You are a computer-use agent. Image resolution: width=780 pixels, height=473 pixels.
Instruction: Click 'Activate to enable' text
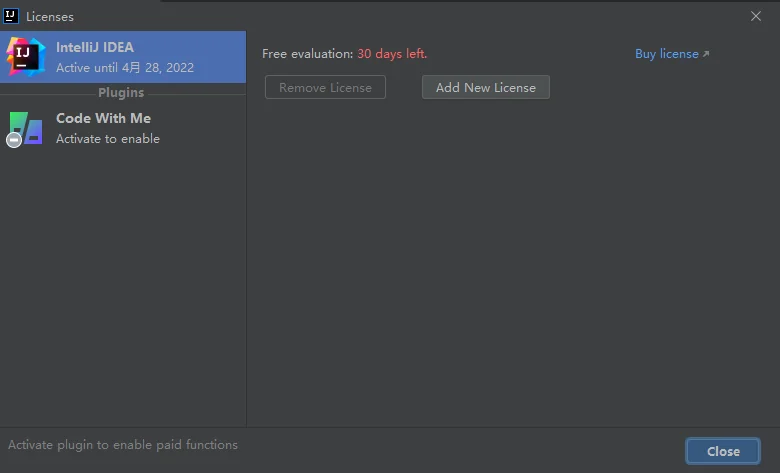(108, 139)
